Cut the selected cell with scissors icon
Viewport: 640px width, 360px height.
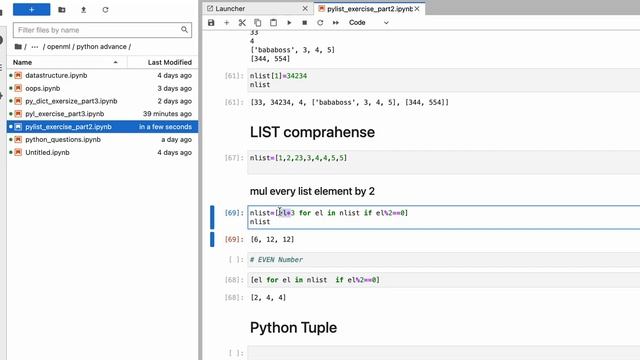tap(242, 22)
